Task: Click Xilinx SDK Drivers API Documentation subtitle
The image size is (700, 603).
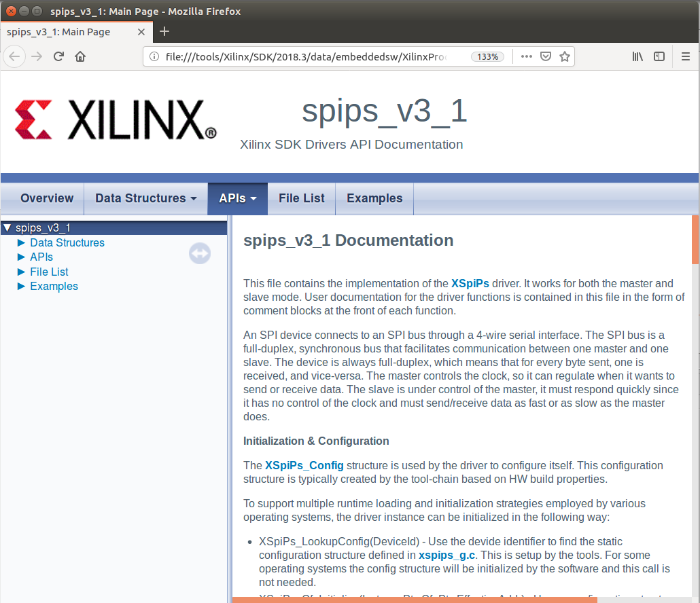Action: (351, 145)
